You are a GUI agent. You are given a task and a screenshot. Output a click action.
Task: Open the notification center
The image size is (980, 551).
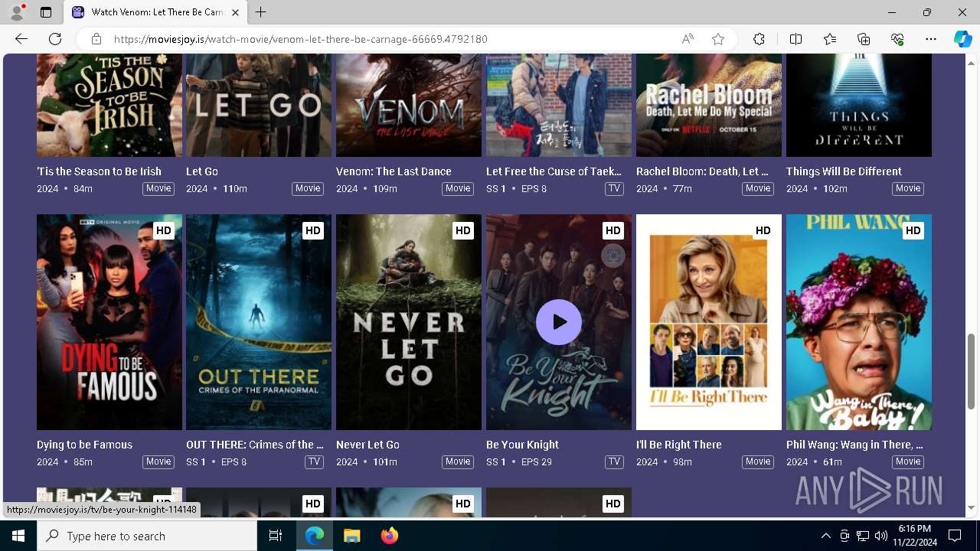coord(955,536)
